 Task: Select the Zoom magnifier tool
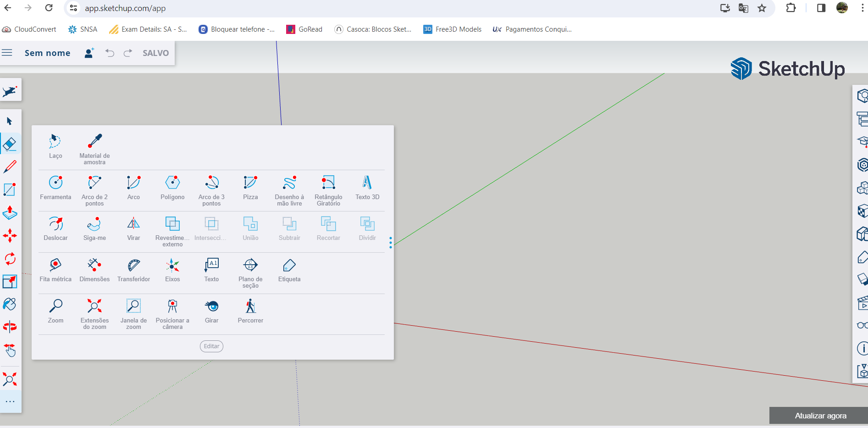[x=55, y=311]
